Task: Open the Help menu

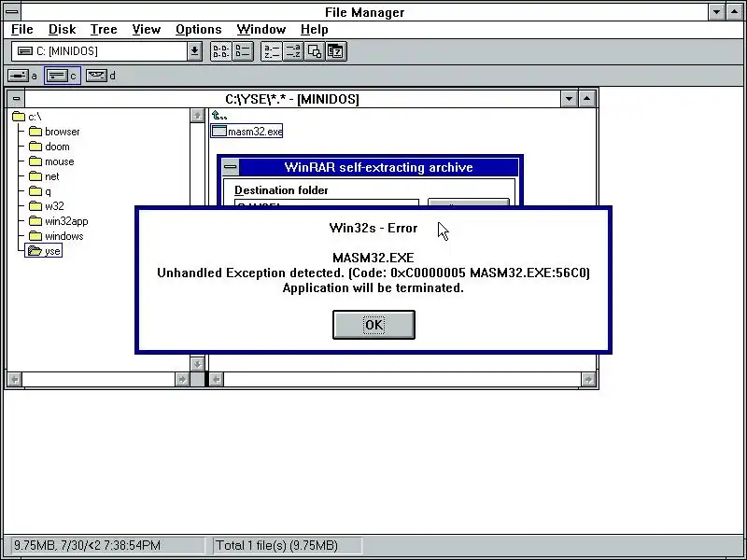Action: click(x=314, y=30)
